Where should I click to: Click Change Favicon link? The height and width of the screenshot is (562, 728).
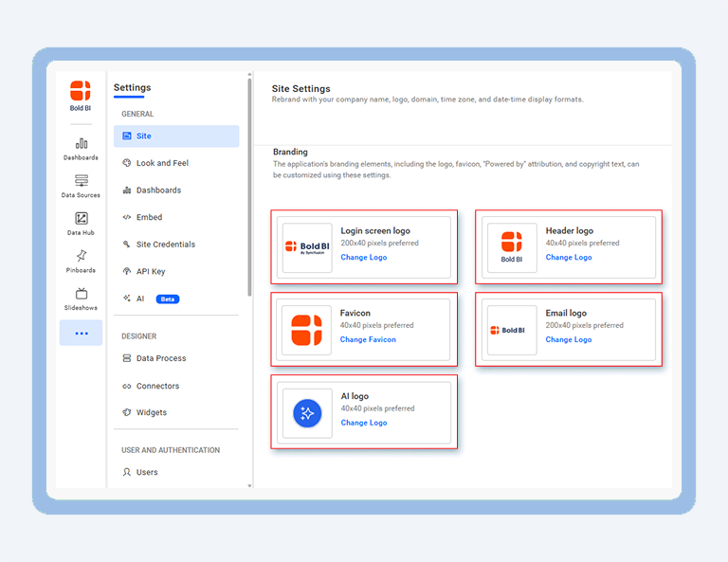pos(368,339)
